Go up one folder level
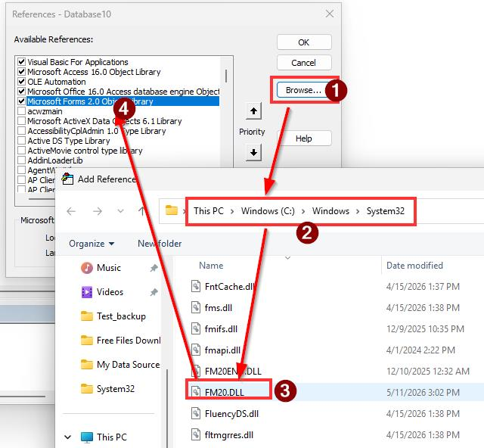This screenshot has width=484, height=448. [142, 211]
